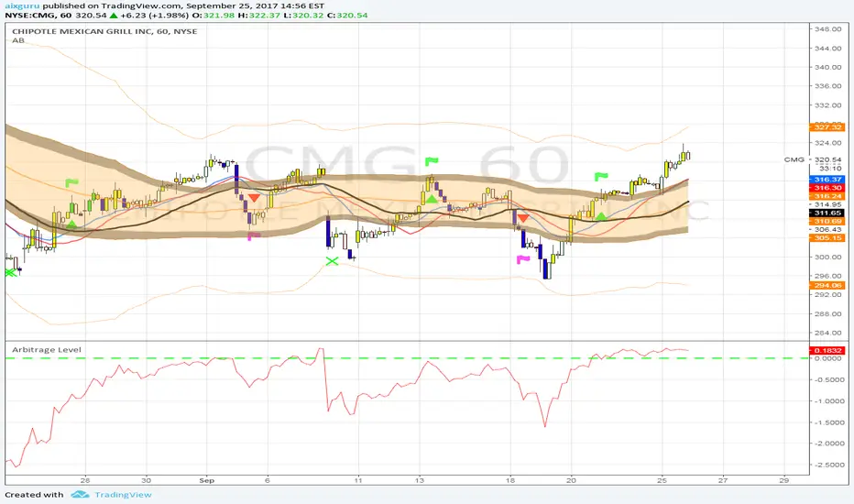Select the green up-arrow signal near Sep 21
The width and height of the screenshot is (854, 504).
click(601, 216)
